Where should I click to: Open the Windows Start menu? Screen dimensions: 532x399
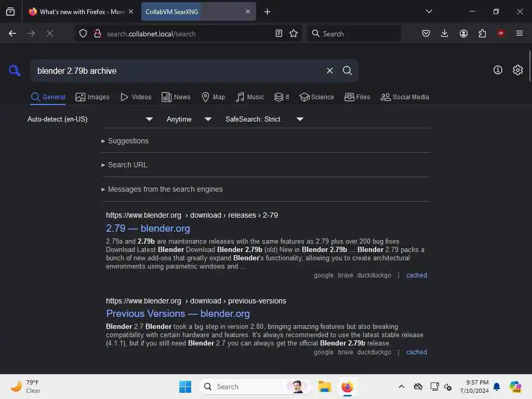point(185,387)
